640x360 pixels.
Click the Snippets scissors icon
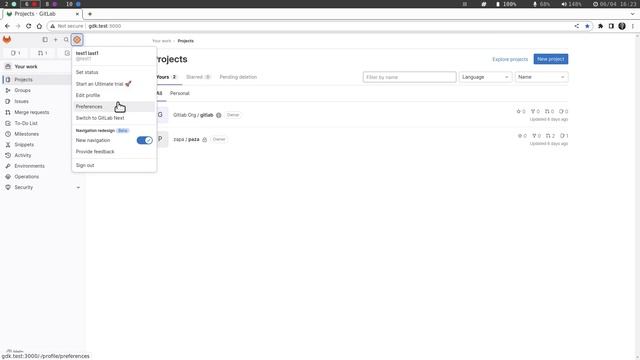pyautogui.click(x=8, y=144)
